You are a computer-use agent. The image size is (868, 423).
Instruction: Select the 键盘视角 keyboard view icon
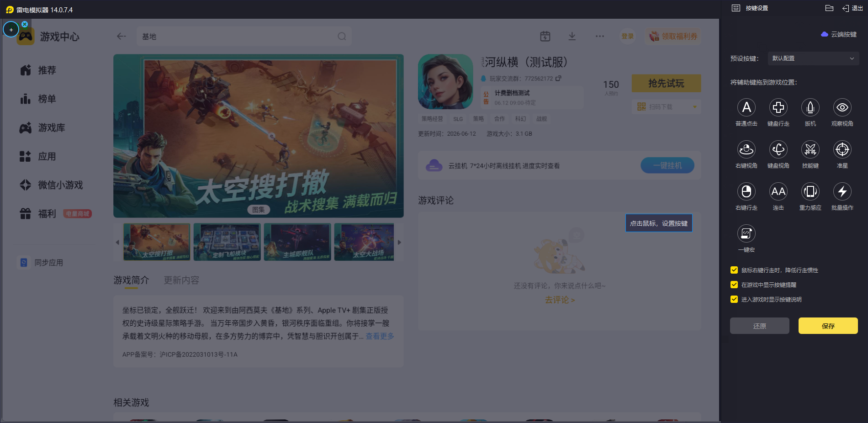[x=778, y=149]
